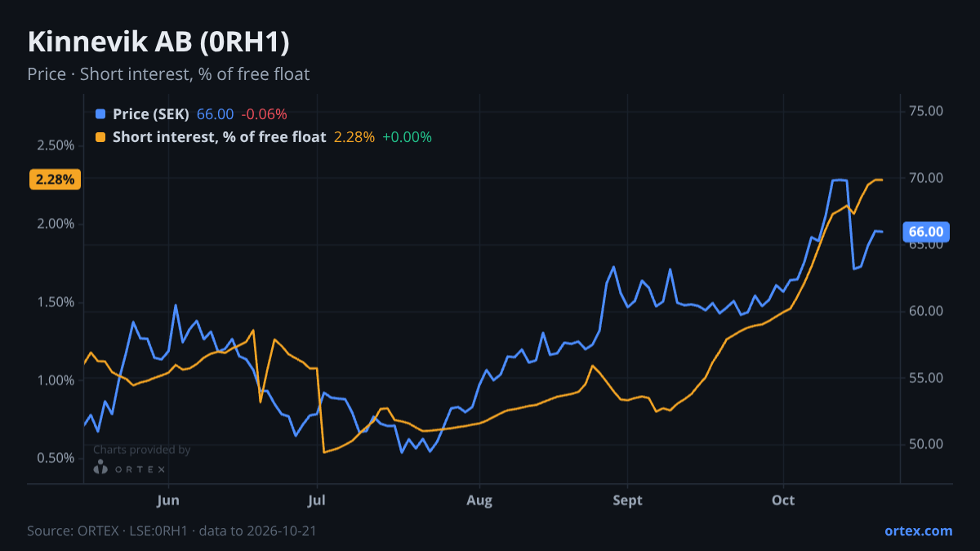This screenshot has width=980, height=551.
Task: Click the orange 2.28% axis value badge
Action: tap(56, 179)
